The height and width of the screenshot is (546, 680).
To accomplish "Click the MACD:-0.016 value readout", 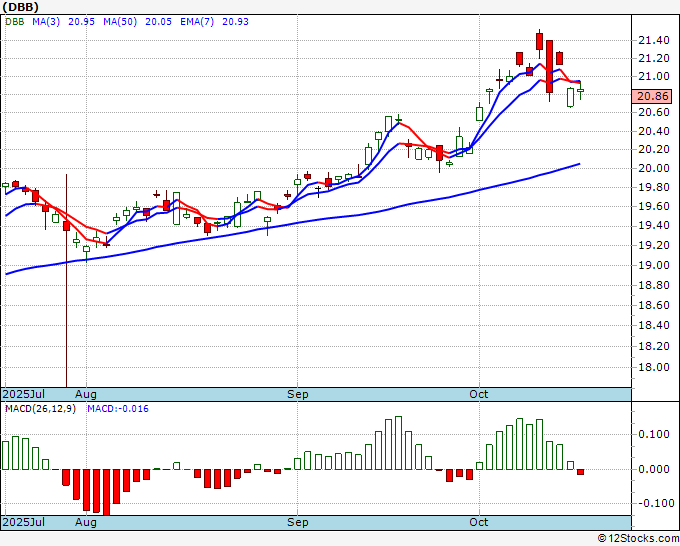I will 118,409.
